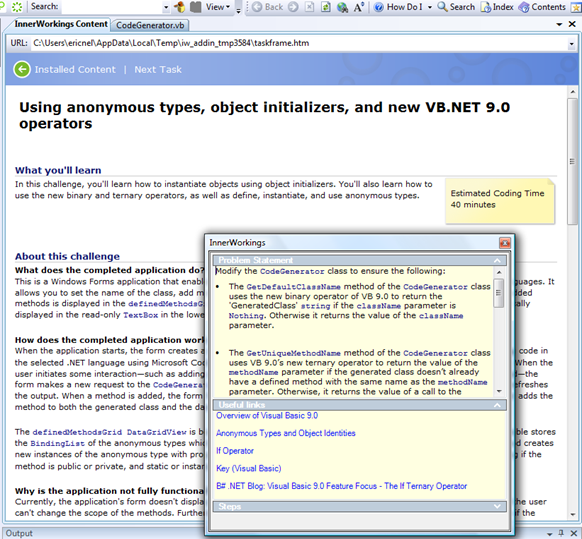Go to the Next Task
The height and width of the screenshot is (539, 582).
(x=158, y=69)
